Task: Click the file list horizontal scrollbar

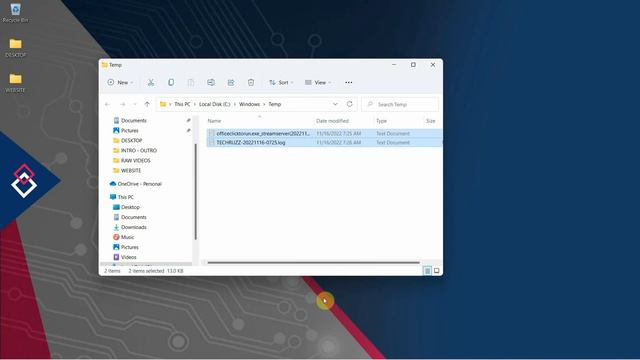Action: 313,262
